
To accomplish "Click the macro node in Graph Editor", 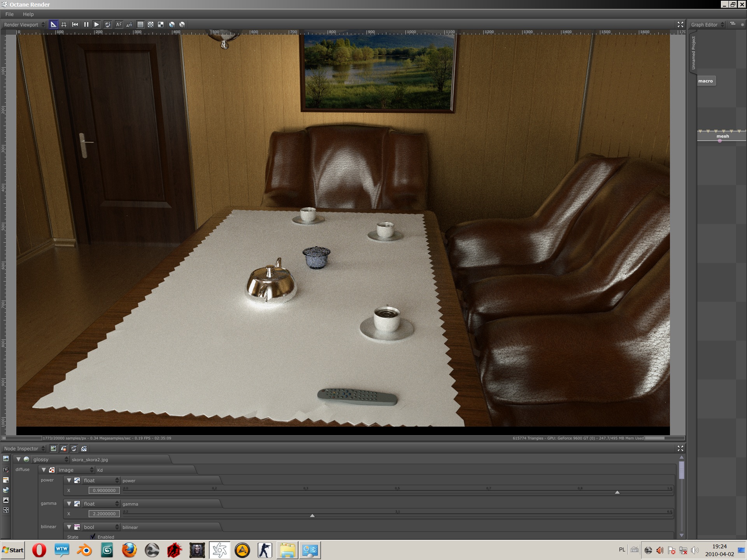I will click(705, 81).
